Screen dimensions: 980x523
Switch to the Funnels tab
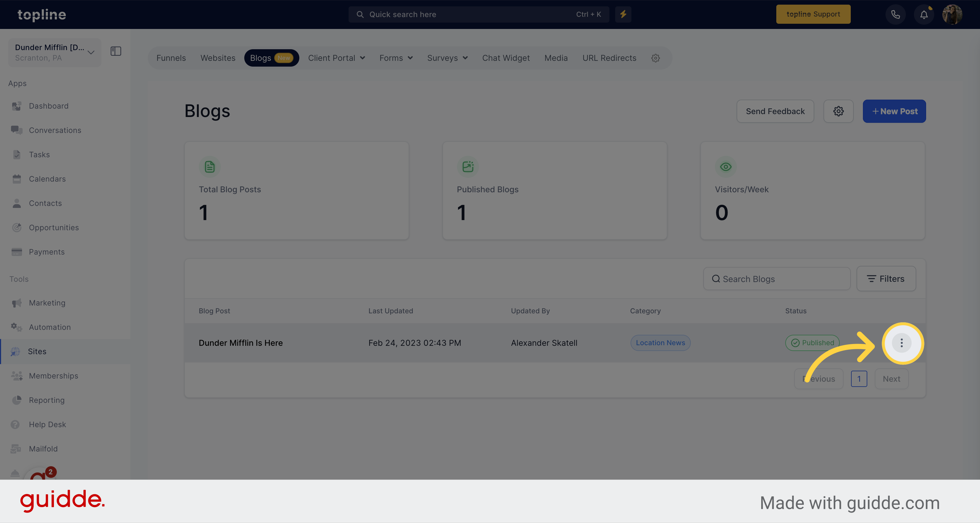click(x=171, y=58)
